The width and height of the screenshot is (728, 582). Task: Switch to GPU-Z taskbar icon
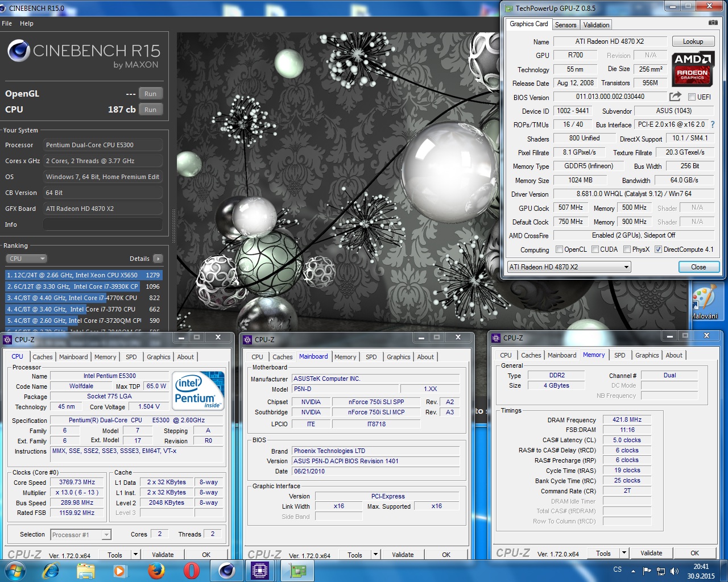pyautogui.click(x=297, y=570)
